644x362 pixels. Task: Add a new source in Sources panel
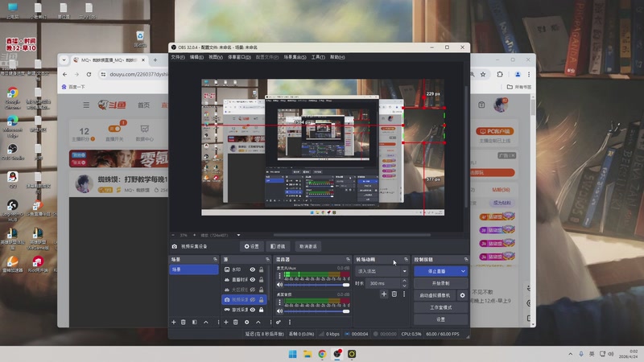coord(226,323)
